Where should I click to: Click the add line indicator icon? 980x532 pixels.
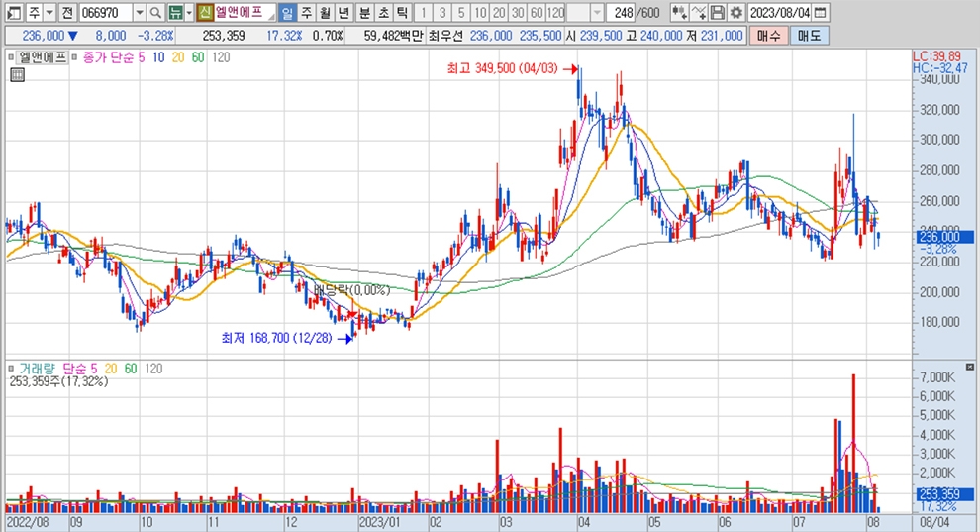click(x=699, y=13)
